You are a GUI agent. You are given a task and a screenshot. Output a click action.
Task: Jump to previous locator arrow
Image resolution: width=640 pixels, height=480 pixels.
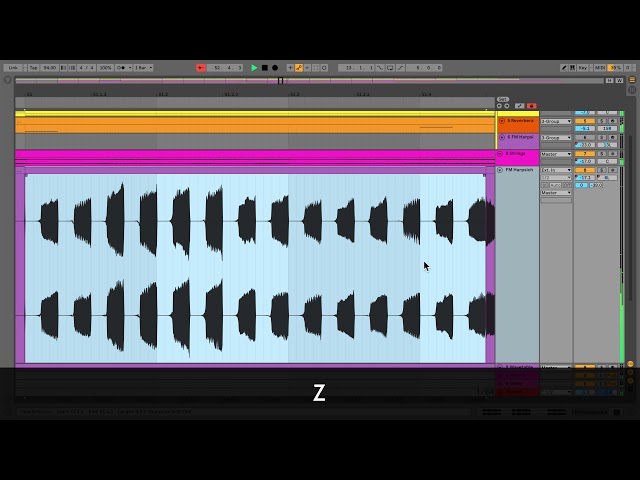[499, 106]
